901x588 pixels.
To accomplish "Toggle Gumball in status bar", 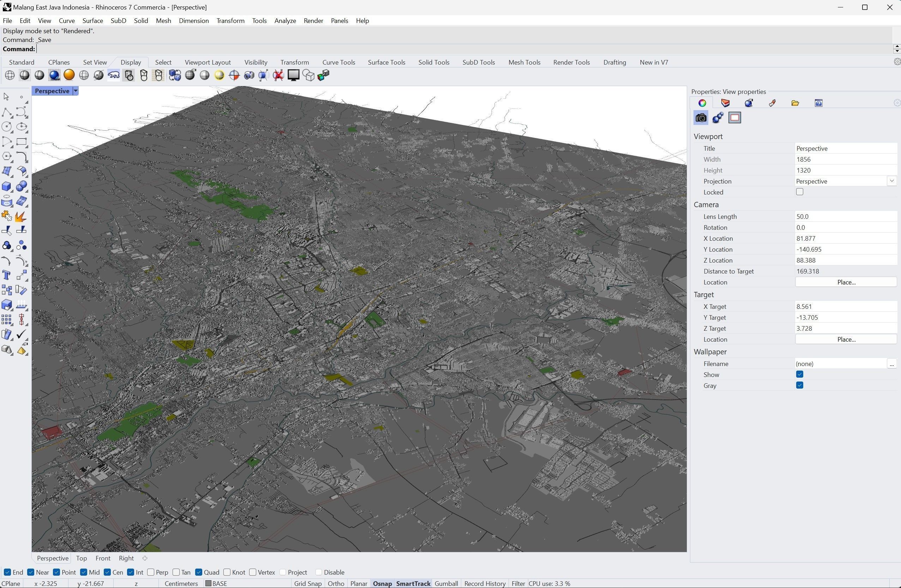I will (x=446, y=583).
